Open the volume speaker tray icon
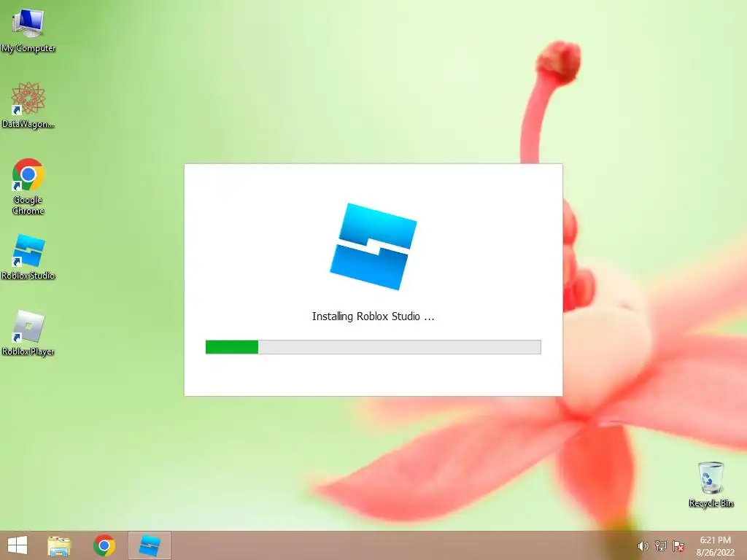The width and height of the screenshot is (747, 560). 643,546
